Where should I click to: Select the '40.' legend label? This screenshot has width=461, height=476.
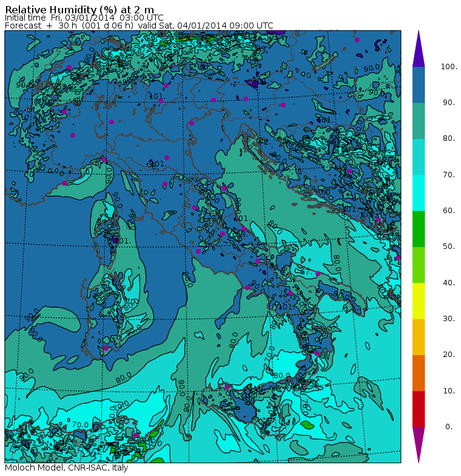pos(449,283)
